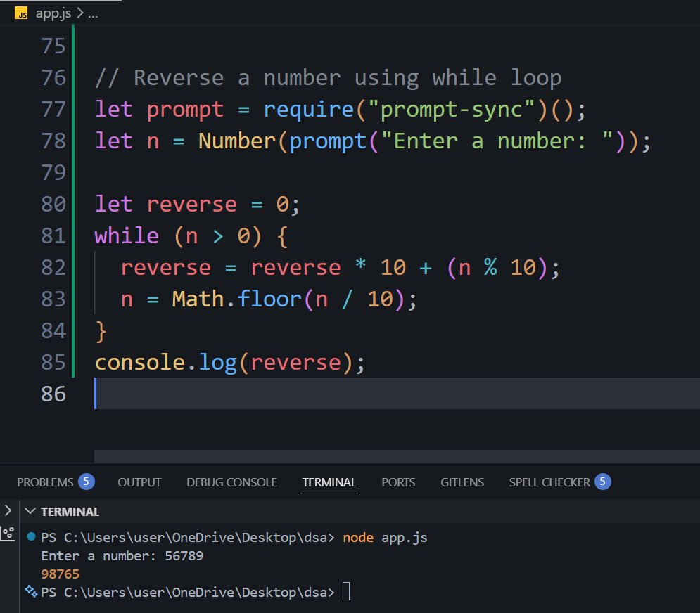The image size is (700, 613).
Task: Click the graph icon left of terminal
Action: point(8,534)
